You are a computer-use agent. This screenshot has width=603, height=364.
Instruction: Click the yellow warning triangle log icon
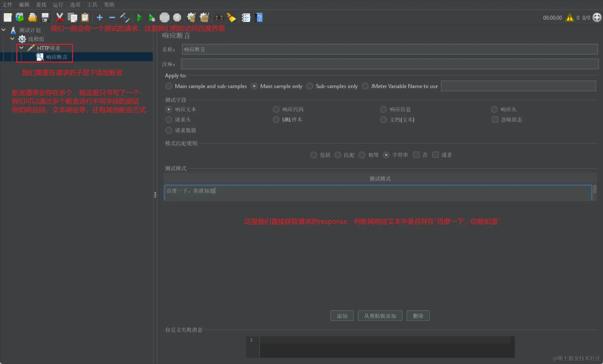[569, 18]
